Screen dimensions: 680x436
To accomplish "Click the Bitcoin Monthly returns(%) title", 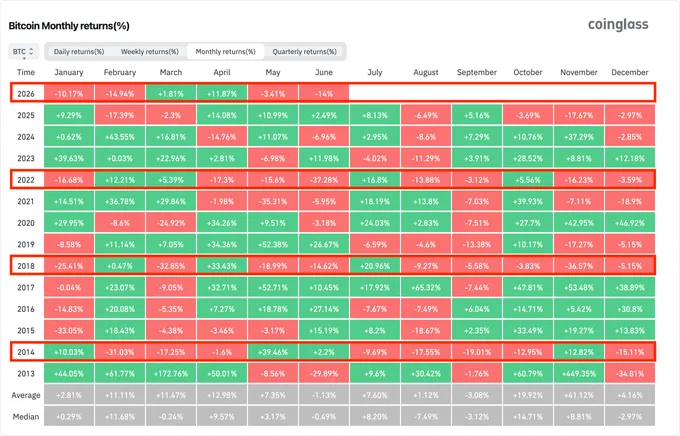I will 69,26.
